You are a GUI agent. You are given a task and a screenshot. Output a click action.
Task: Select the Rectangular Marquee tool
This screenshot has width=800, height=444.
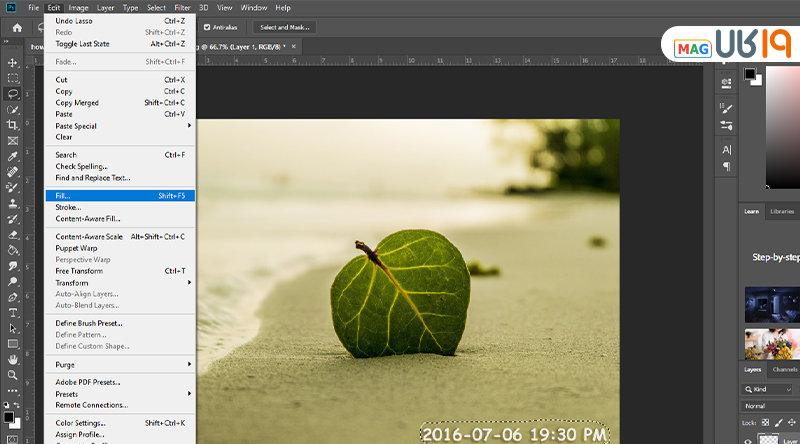13,77
